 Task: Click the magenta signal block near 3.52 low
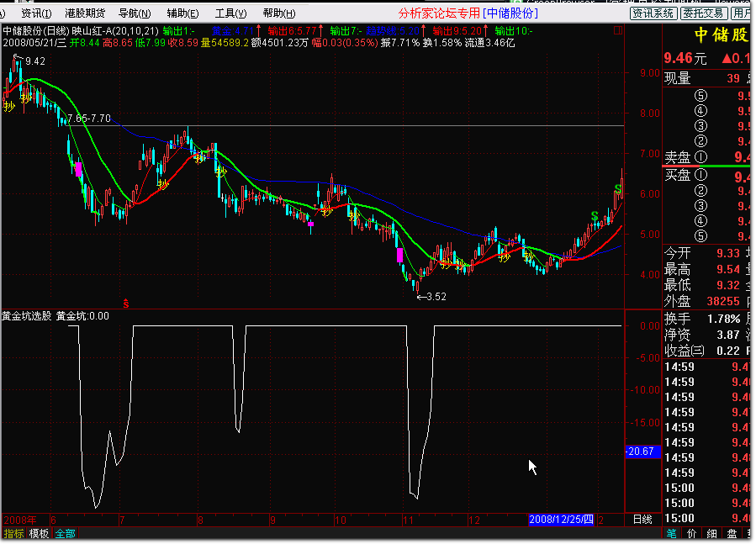click(399, 255)
